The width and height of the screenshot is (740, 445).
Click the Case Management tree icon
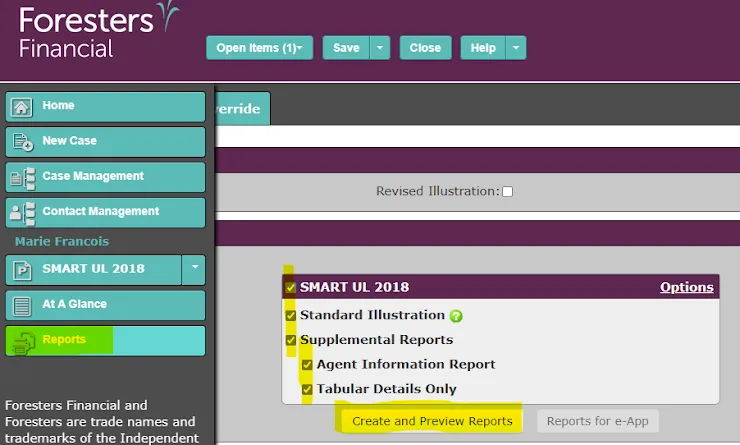point(23,177)
